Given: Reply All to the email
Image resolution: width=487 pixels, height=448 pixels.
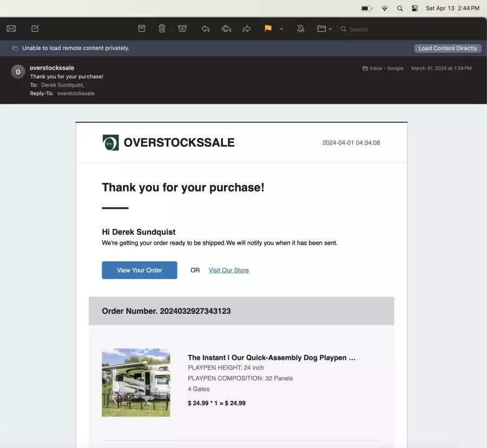Looking at the screenshot, I should coord(226,29).
